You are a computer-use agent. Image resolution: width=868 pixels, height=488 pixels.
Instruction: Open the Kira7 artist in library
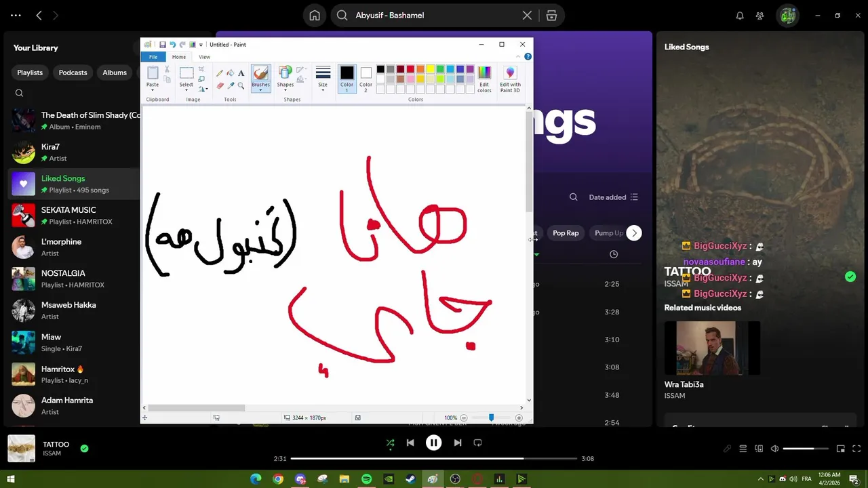(x=73, y=152)
